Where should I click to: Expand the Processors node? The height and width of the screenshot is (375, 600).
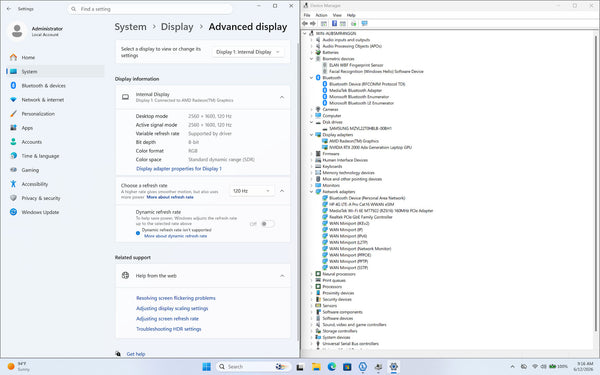tap(311, 287)
